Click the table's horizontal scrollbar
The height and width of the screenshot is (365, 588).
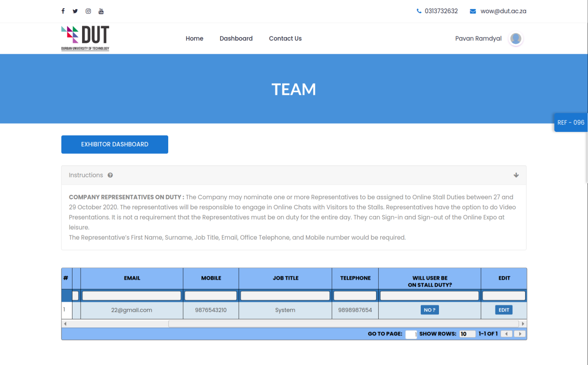coord(343,323)
